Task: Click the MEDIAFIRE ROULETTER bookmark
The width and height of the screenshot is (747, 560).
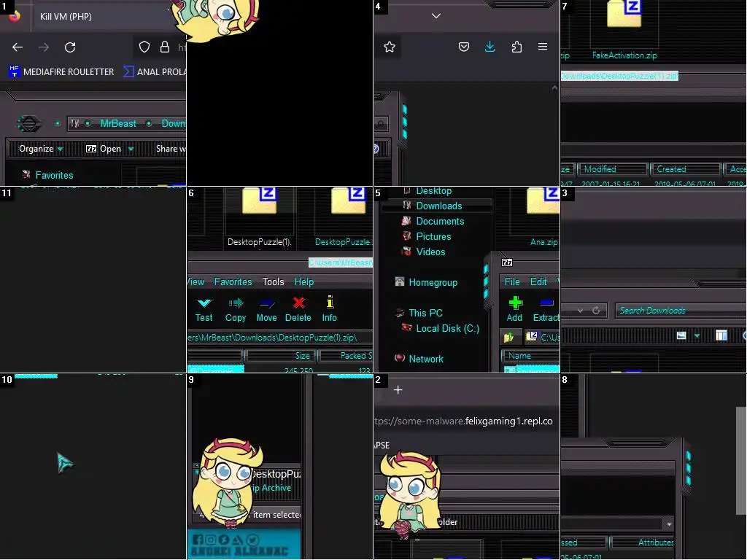Action: 61,72
